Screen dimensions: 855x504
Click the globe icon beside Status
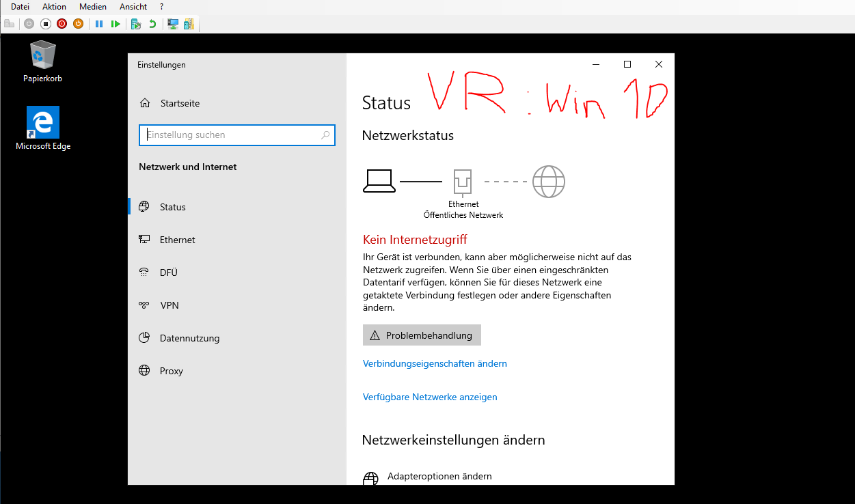144,207
